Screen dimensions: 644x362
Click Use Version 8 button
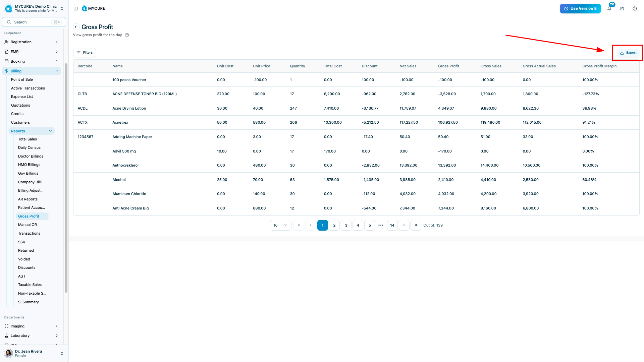click(x=580, y=8)
